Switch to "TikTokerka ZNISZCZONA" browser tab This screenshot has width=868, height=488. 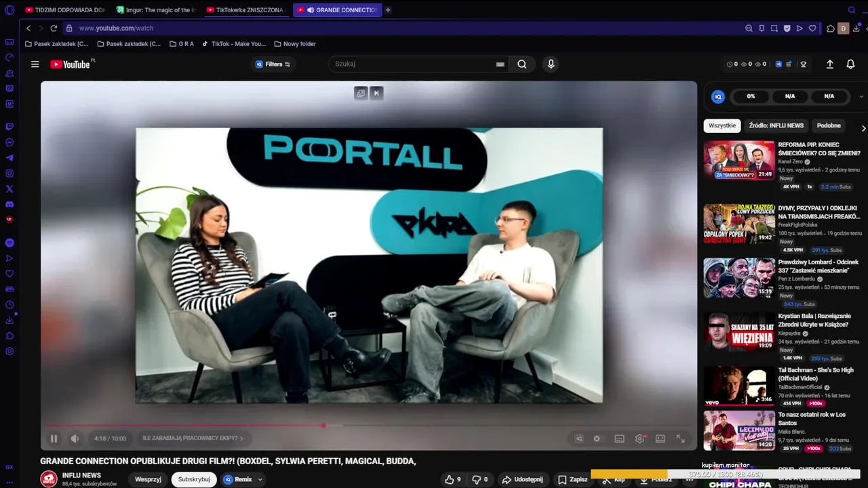pos(245,10)
